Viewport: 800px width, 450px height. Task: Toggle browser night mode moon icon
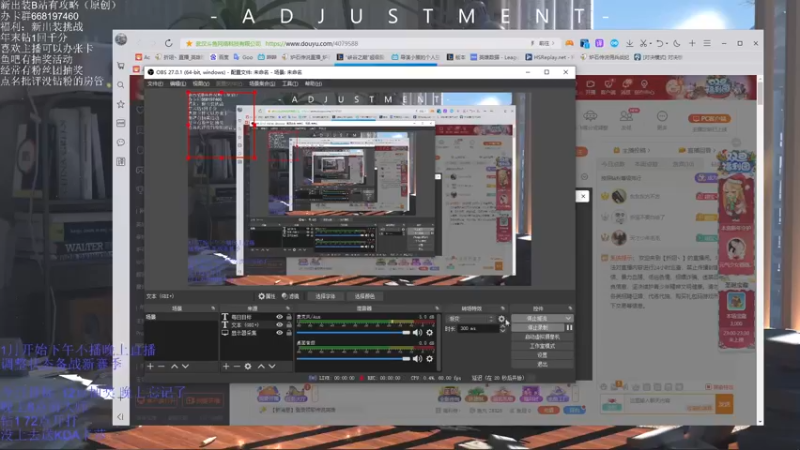677,43
